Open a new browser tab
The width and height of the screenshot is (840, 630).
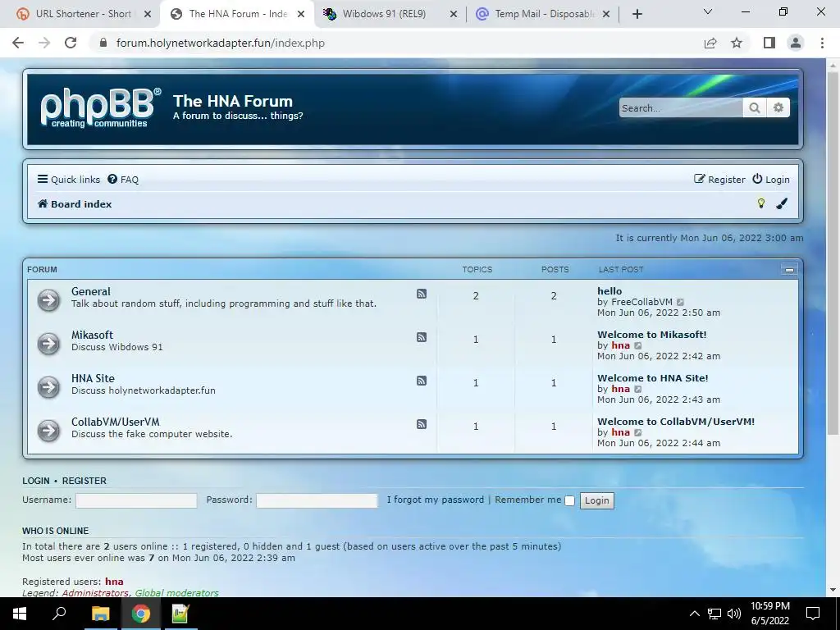tap(637, 14)
